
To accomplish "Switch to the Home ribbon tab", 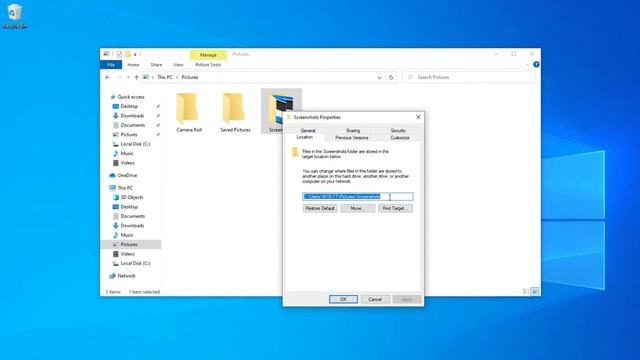I will click(133, 64).
